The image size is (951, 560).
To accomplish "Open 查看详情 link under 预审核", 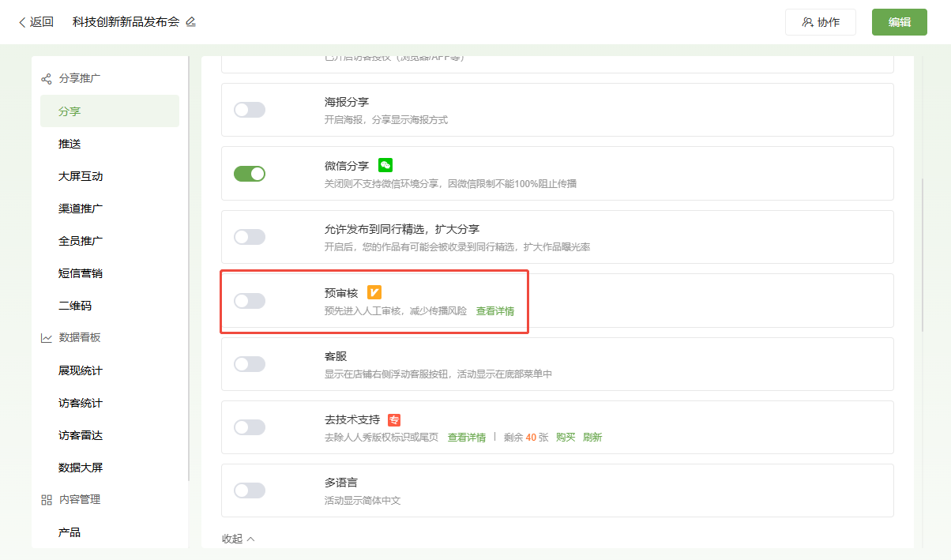I will 495,311.
